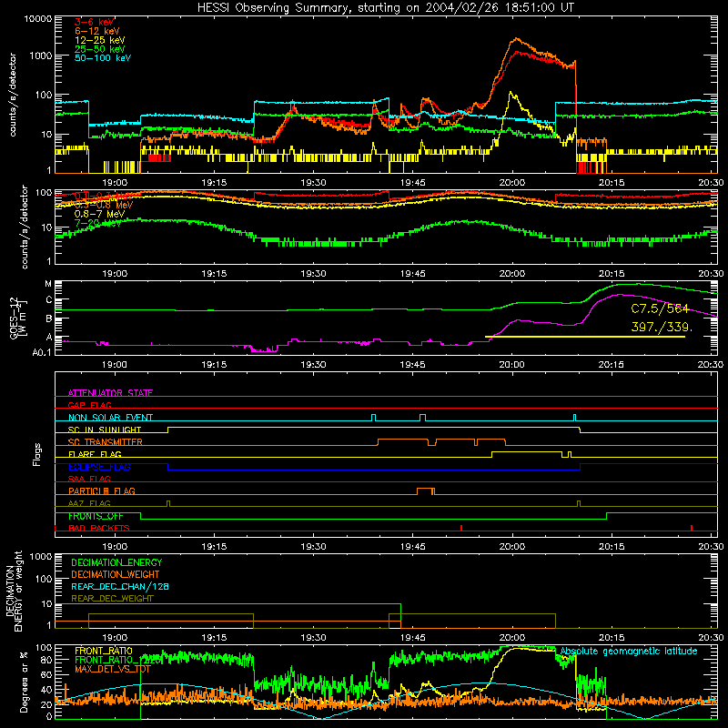Screen dimensions: 728x728
Task: Click the SC_TRANSMITTER flag label
Action: click(106, 442)
